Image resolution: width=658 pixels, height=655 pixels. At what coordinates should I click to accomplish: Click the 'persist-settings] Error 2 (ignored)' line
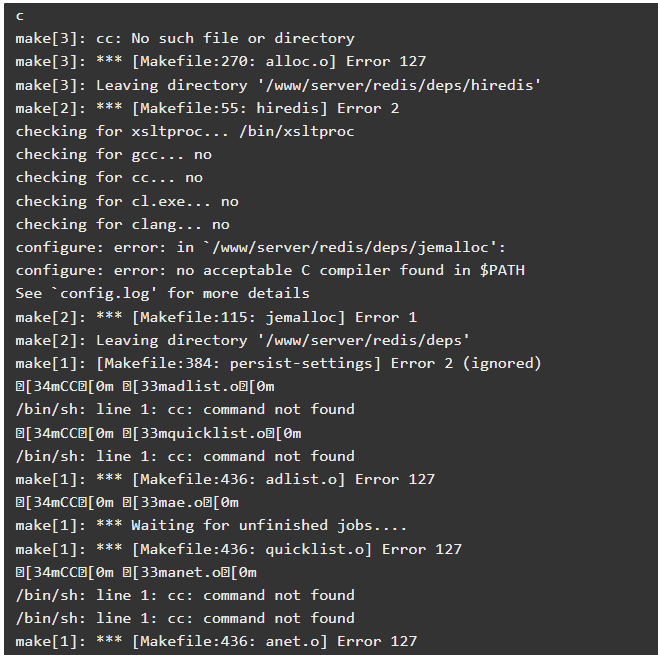coord(279,363)
